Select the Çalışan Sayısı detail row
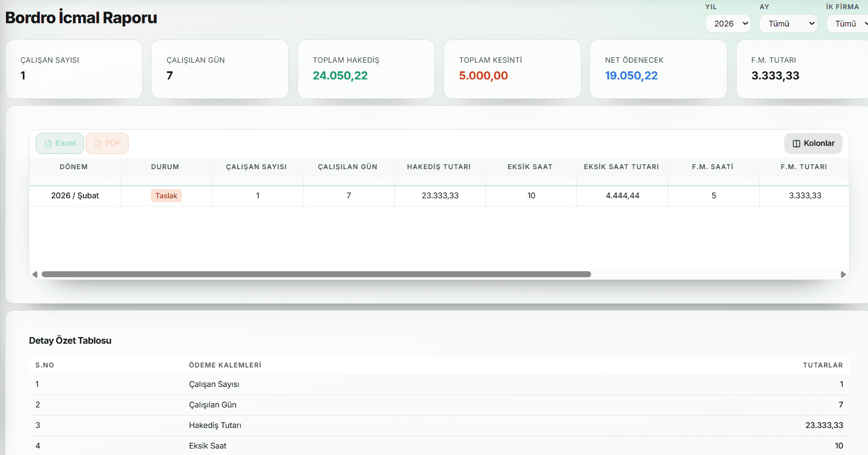The height and width of the screenshot is (455, 868). point(439,384)
